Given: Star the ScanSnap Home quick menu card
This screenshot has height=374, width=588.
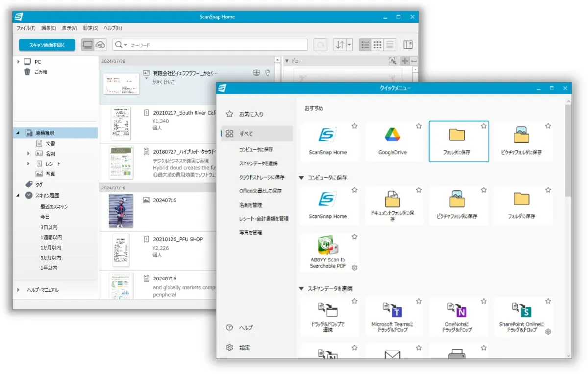Looking at the screenshot, I should coord(354,126).
